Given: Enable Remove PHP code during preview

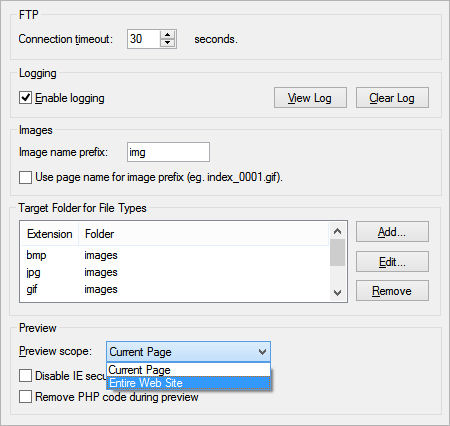Looking at the screenshot, I should 26,397.
